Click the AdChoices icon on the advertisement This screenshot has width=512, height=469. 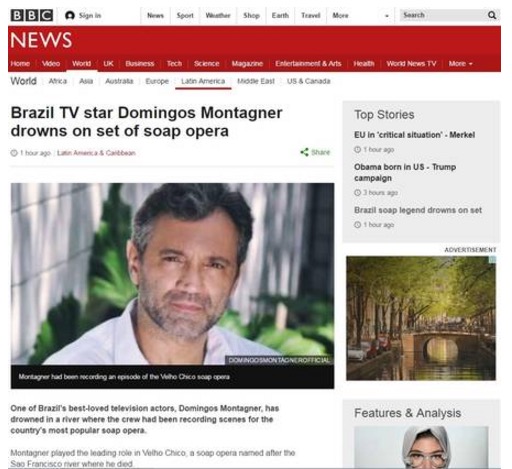pyautogui.click(x=493, y=259)
